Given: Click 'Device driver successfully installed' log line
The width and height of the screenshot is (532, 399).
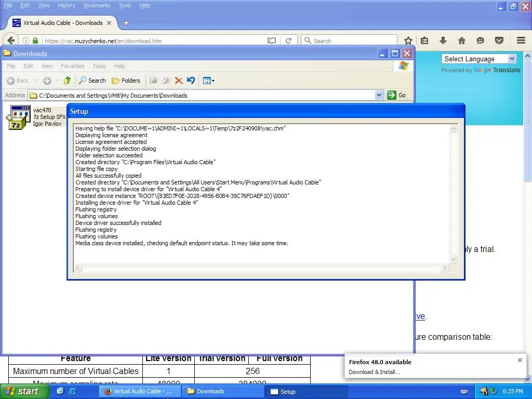Looking at the screenshot, I should click(118, 223).
